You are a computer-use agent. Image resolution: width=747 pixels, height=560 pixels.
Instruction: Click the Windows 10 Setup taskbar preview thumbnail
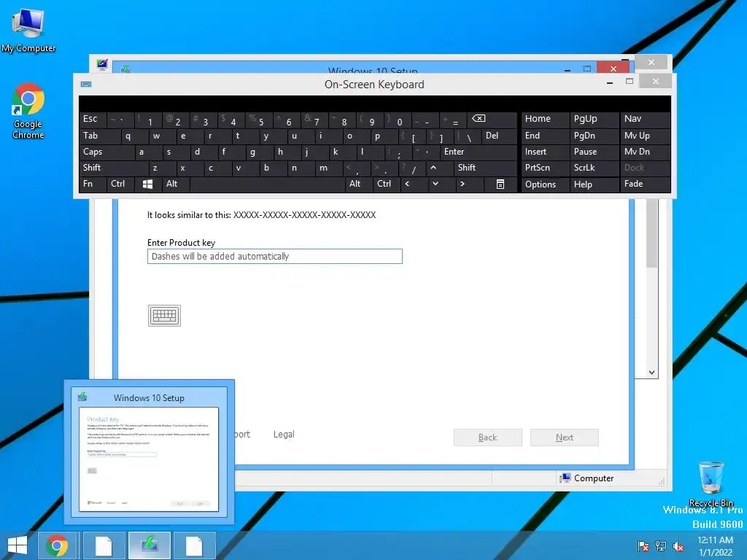pos(149,452)
